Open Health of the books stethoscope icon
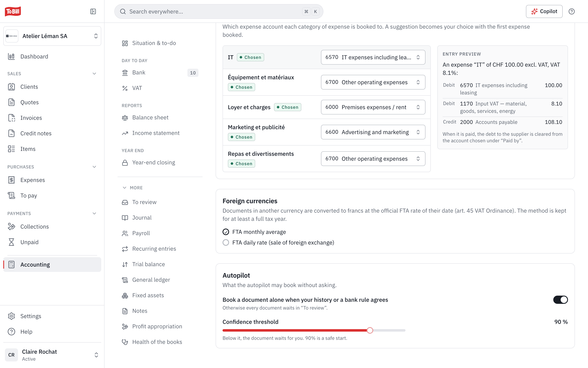 coord(125,342)
